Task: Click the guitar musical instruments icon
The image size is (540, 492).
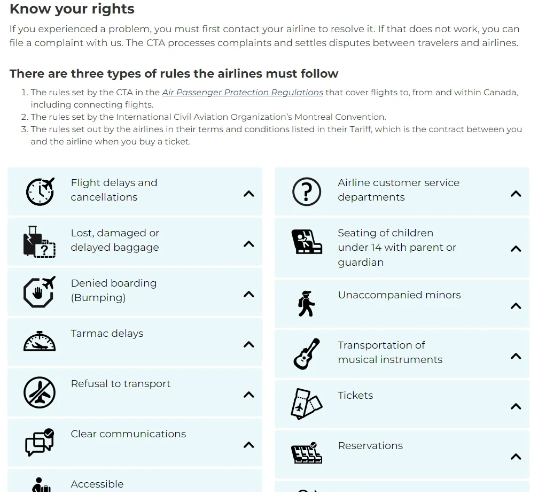Action: pos(306,354)
